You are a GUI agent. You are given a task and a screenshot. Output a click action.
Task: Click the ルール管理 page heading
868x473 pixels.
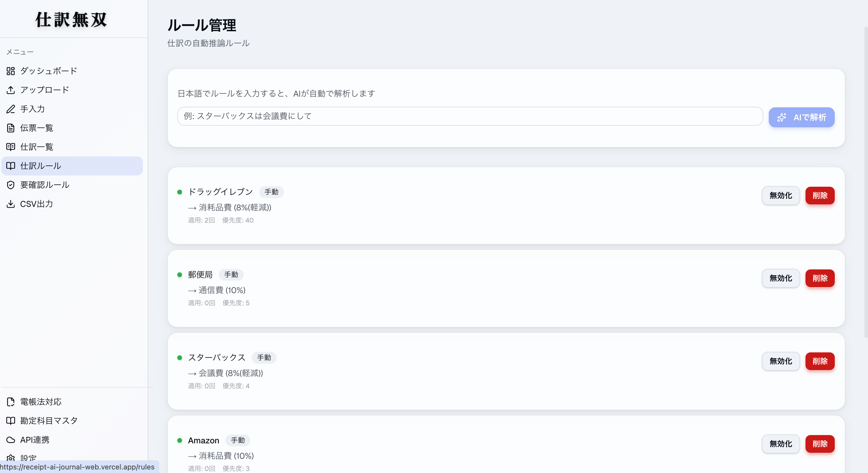[202, 25]
